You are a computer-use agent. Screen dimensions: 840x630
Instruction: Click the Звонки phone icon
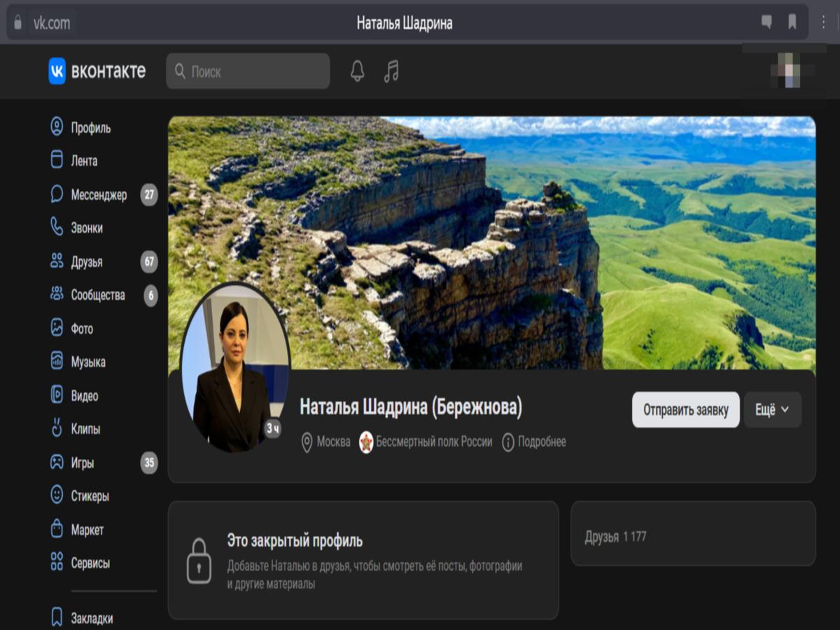[x=57, y=227]
